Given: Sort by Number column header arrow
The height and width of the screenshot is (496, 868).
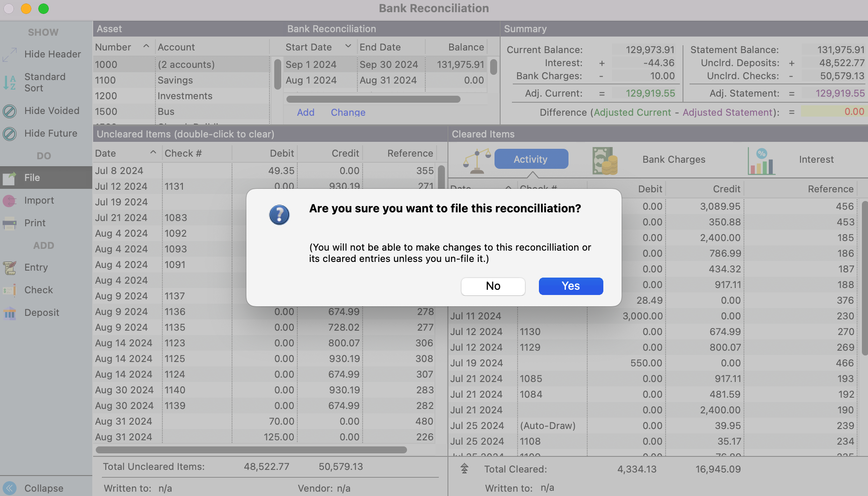Looking at the screenshot, I should pos(146,47).
